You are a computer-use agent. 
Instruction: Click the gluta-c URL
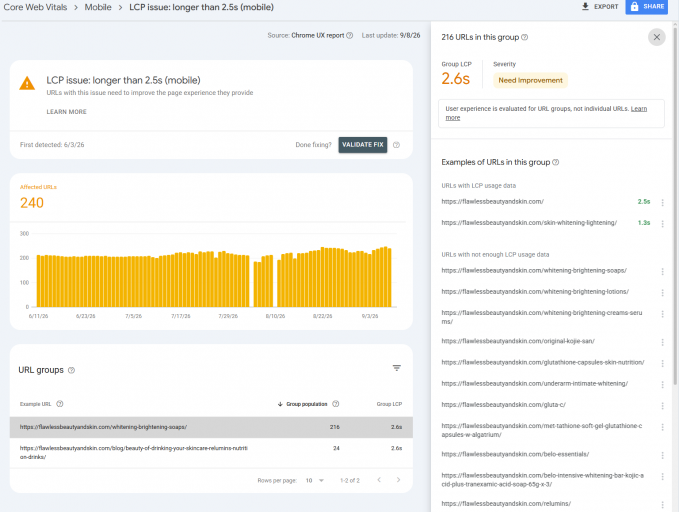tap(503, 405)
